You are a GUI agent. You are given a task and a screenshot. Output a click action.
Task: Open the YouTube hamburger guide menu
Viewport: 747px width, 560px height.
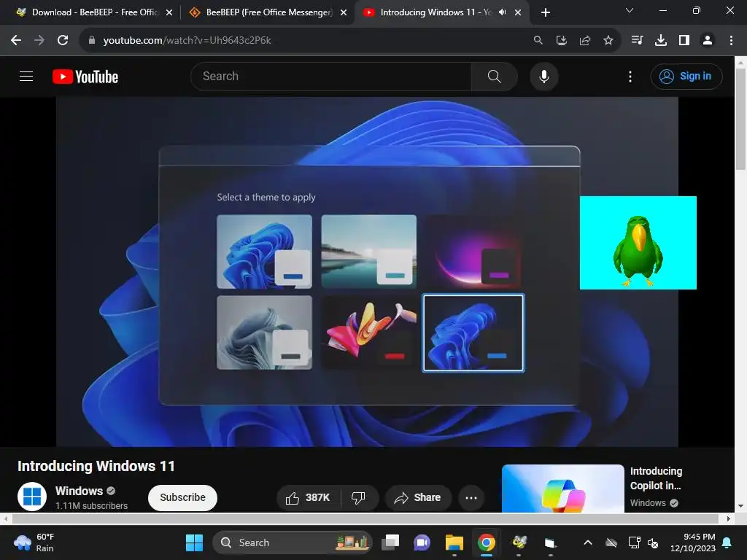(26, 76)
